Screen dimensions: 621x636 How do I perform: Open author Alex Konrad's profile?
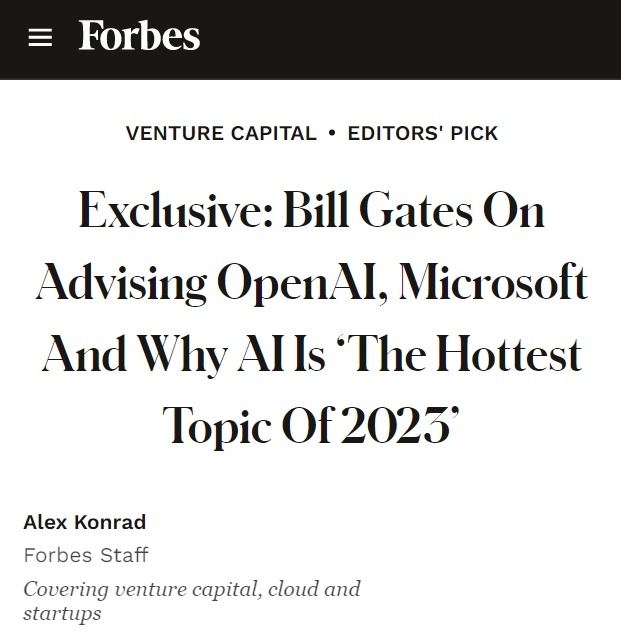pos(85,523)
